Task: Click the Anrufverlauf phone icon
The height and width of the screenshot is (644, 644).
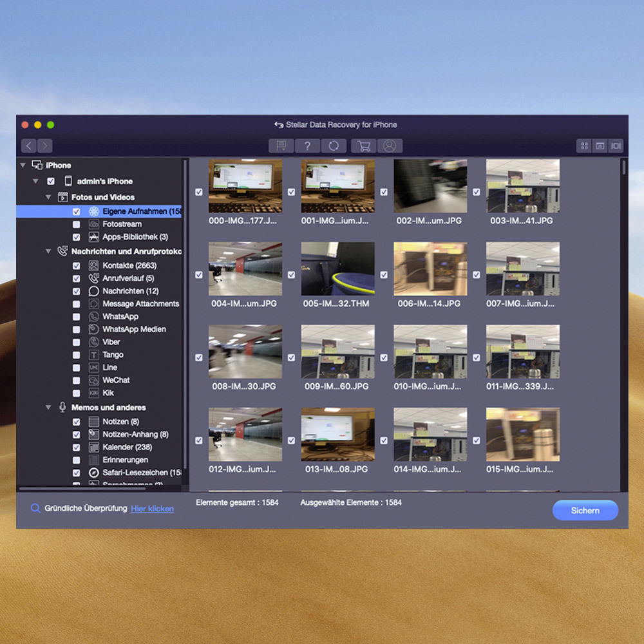Action: (93, 278)
